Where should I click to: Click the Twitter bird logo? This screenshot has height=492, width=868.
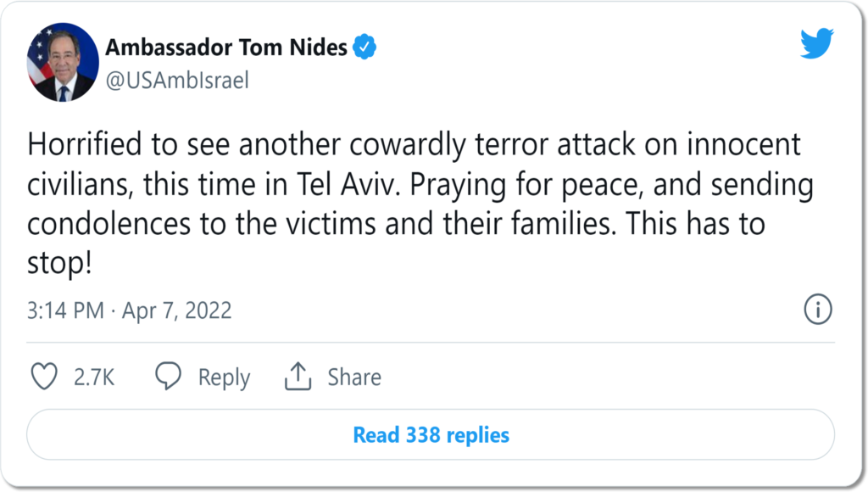click(816, 43)
